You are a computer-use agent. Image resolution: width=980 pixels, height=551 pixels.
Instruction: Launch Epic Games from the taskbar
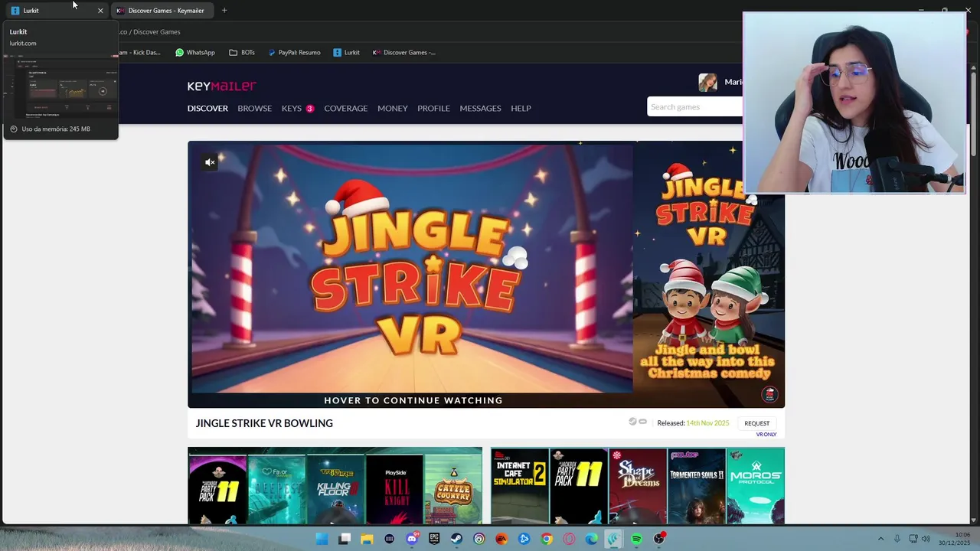point(434,539)
